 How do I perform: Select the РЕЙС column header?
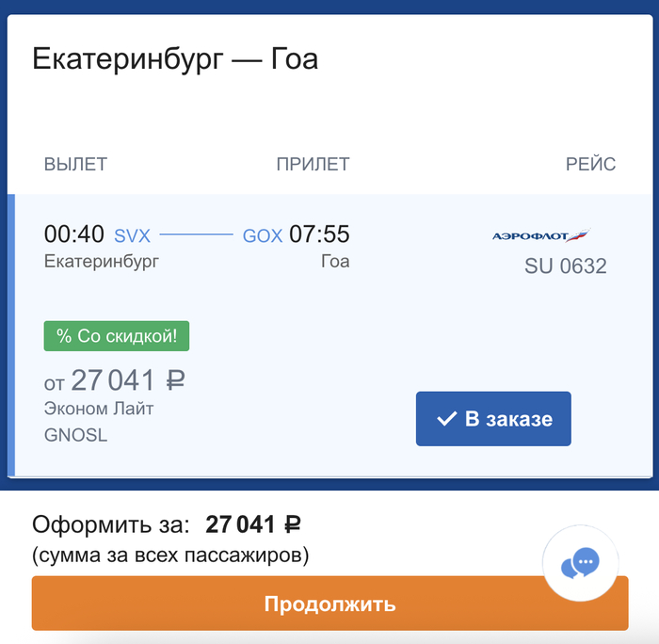coord(590,165)
